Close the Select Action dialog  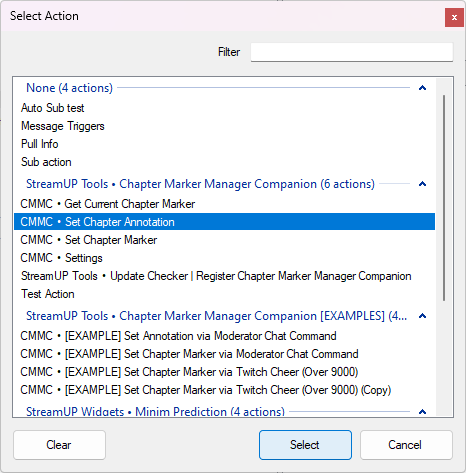click(454, 18)
